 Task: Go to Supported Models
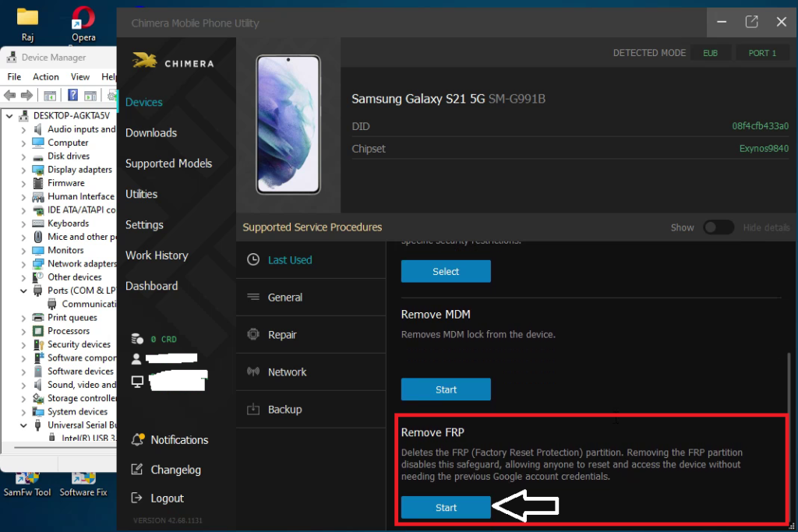(x=168, y=164)
